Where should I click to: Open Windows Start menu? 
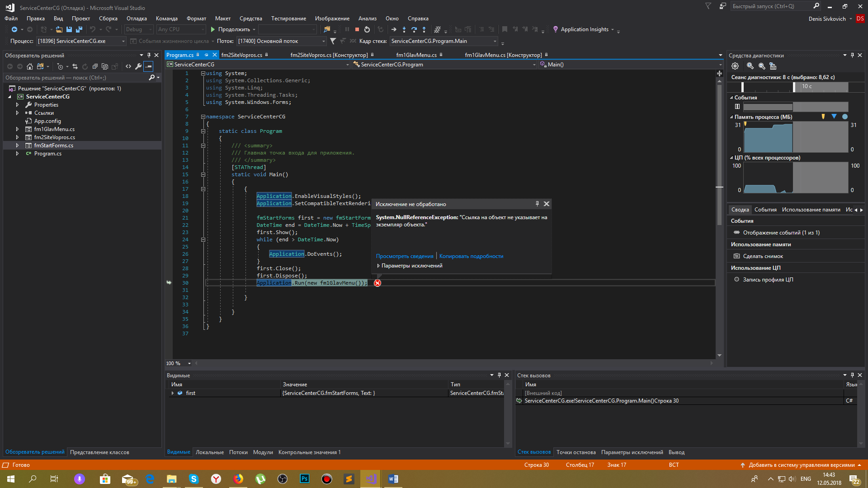11,479
